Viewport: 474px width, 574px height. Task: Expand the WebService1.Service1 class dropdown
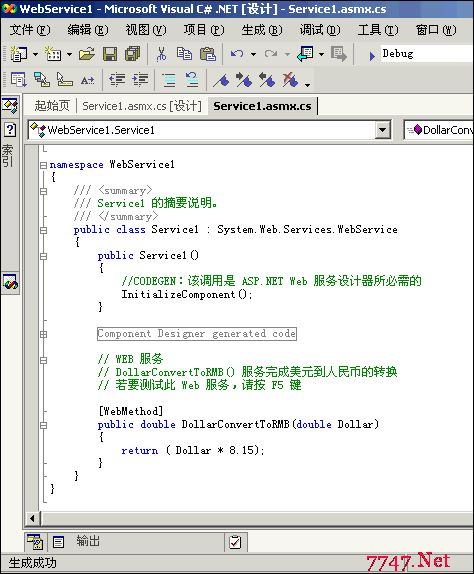[382, 130]
